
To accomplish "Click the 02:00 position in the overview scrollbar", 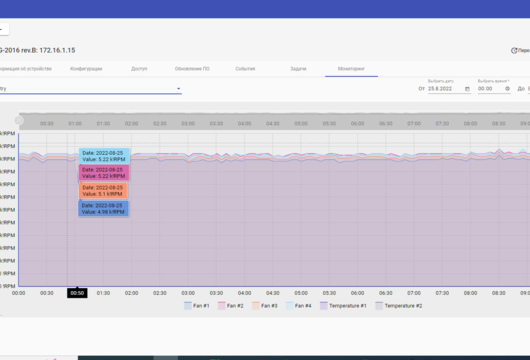I will tap(131, 124).
